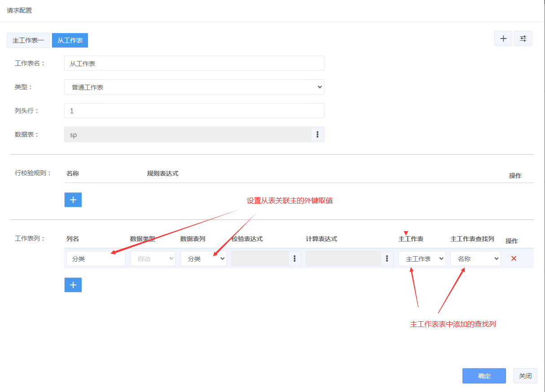Add a new row validation rule

pyautogui.click(x=73, y=200)
